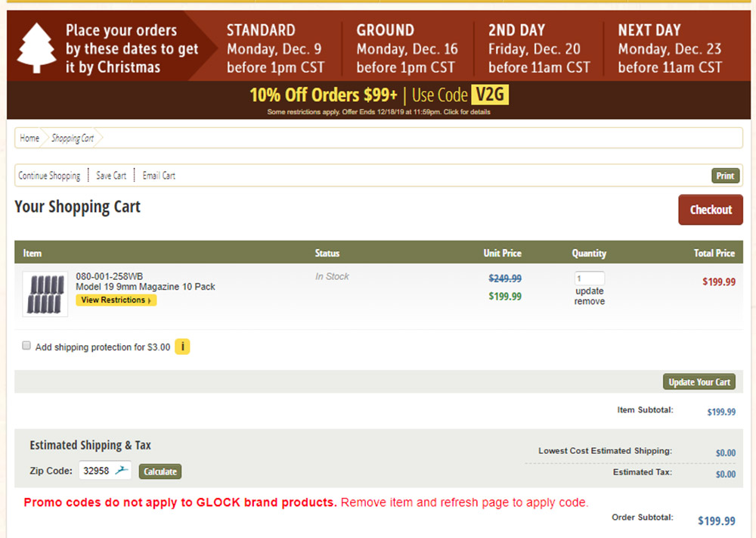Viewport: 756px width, 538px height.
Task: Click the Zip Code input field
Action: 97,471
